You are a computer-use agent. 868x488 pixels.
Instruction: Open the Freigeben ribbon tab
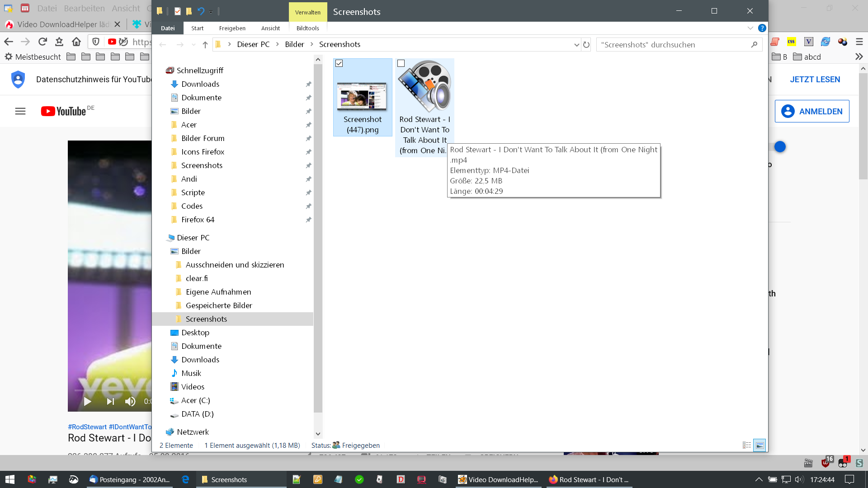[232, 28]
